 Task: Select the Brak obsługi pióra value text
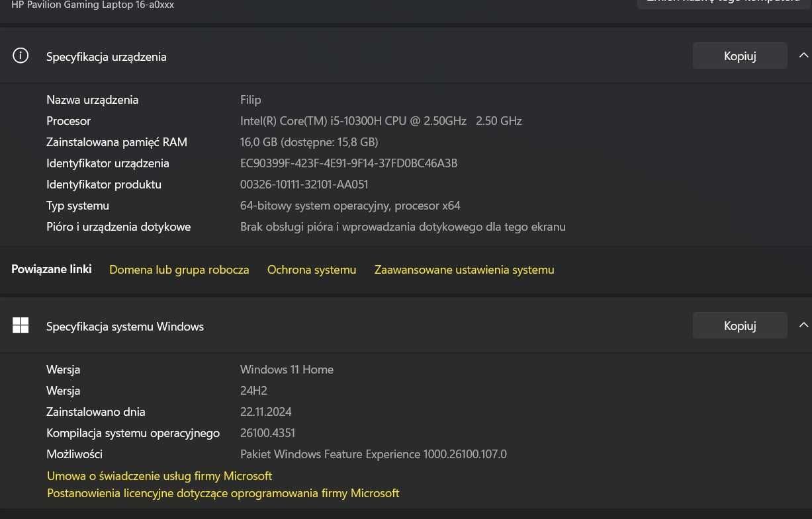pos(403,227)
